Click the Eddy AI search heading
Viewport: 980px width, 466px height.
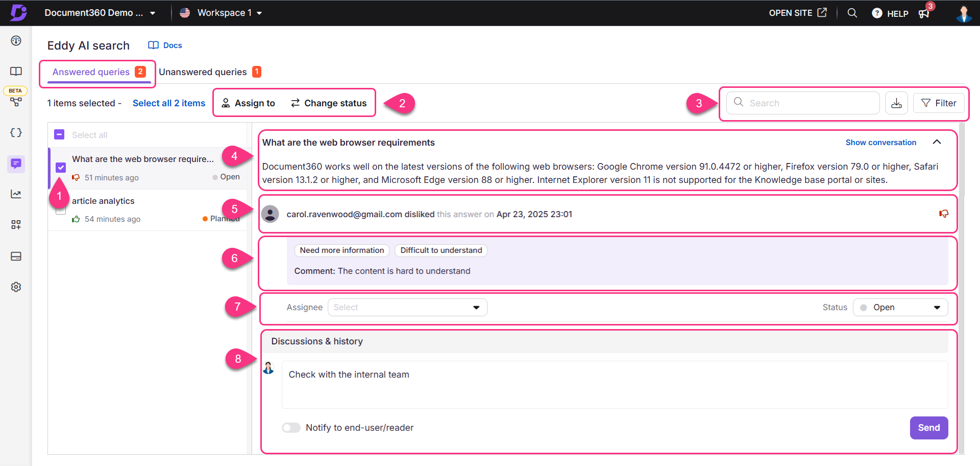coord(88,45)
